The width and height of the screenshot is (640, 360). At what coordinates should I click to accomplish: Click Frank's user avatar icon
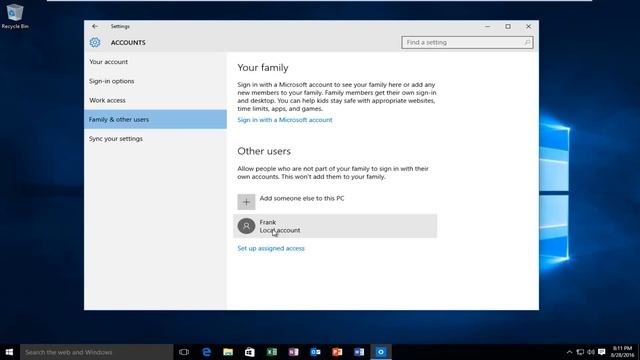point(246,226)
